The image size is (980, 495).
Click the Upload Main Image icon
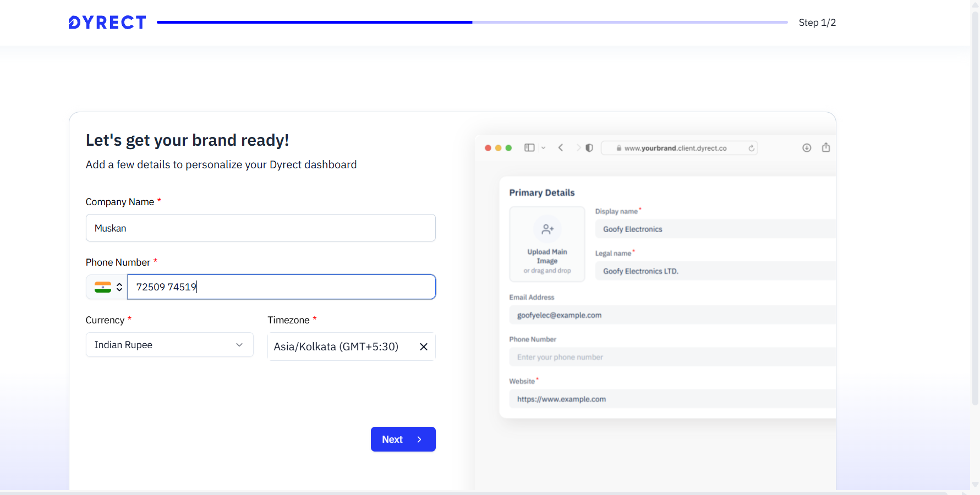547,229
